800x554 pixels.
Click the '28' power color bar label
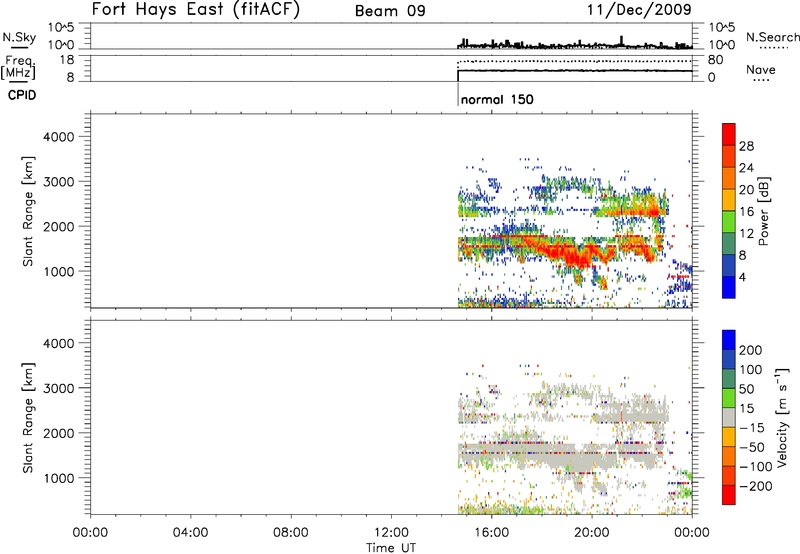(x=746, y=146)
